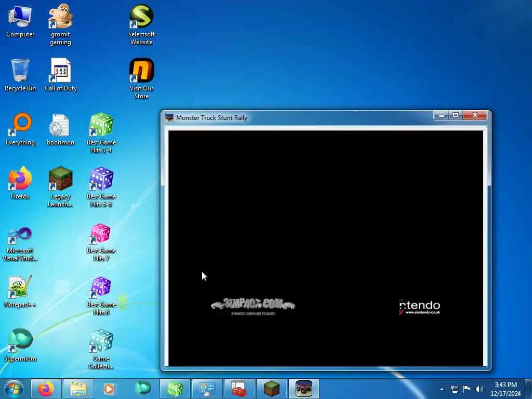Open the Windows Start menu orb
532x399 pixels.
point(14,389)
